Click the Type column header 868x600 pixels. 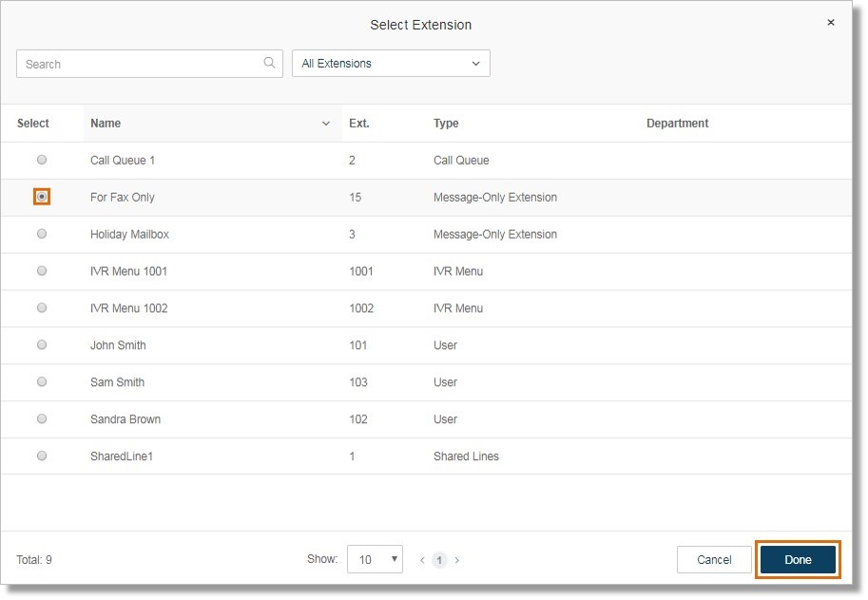446,124
